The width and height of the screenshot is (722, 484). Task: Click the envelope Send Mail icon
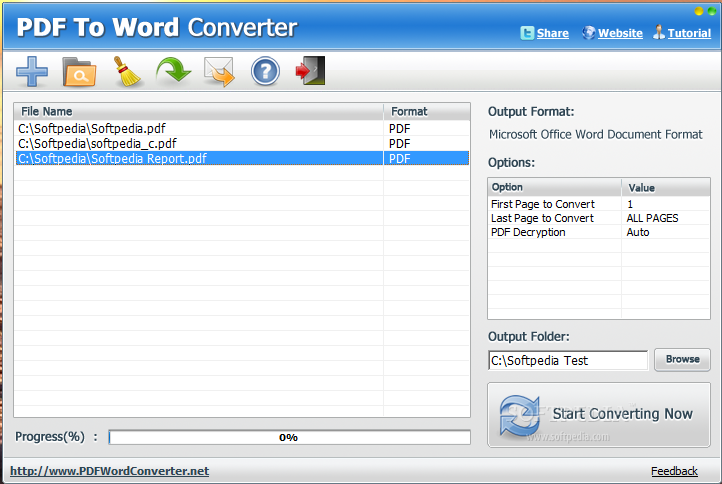point(219,72)
